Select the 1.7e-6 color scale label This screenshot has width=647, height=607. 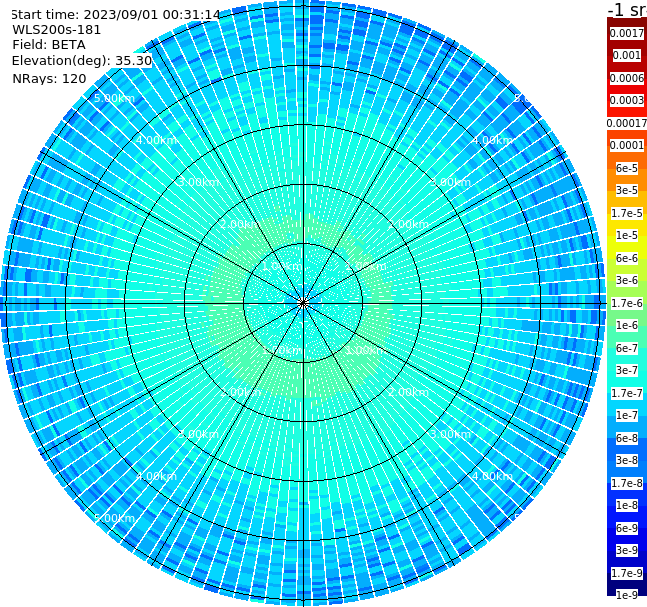(627, 303)
